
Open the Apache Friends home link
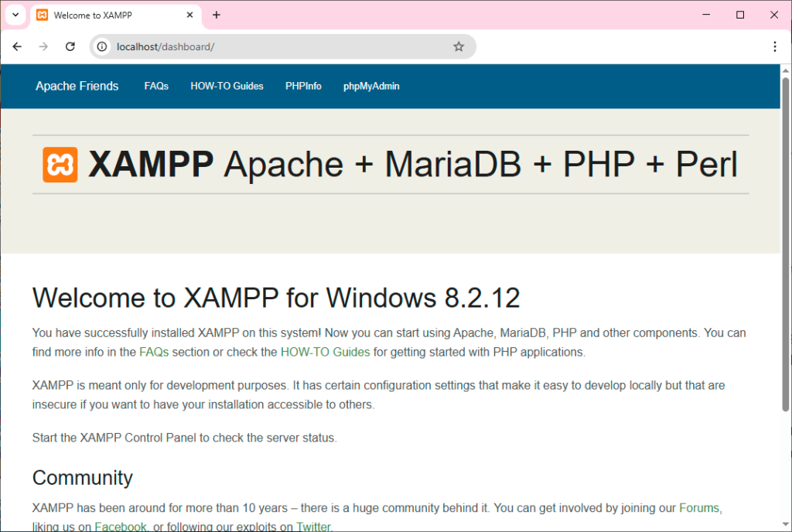77,86
